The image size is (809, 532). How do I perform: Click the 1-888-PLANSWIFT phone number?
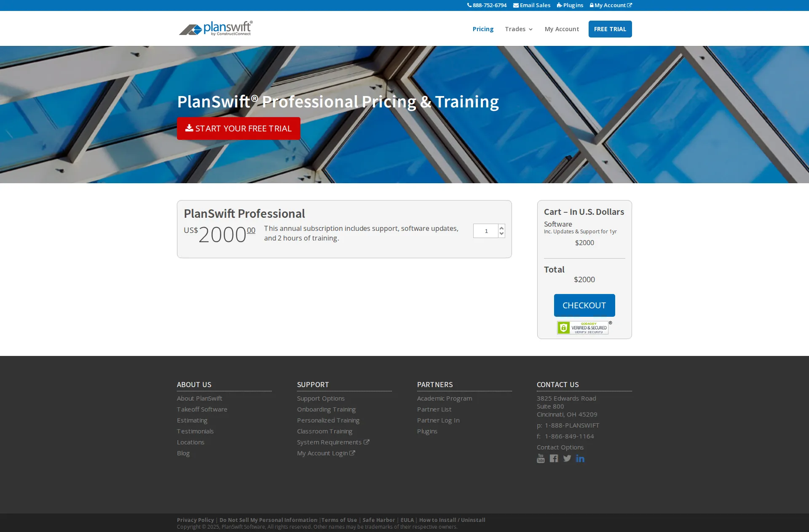pyautogui.click(x=572, y=425)
